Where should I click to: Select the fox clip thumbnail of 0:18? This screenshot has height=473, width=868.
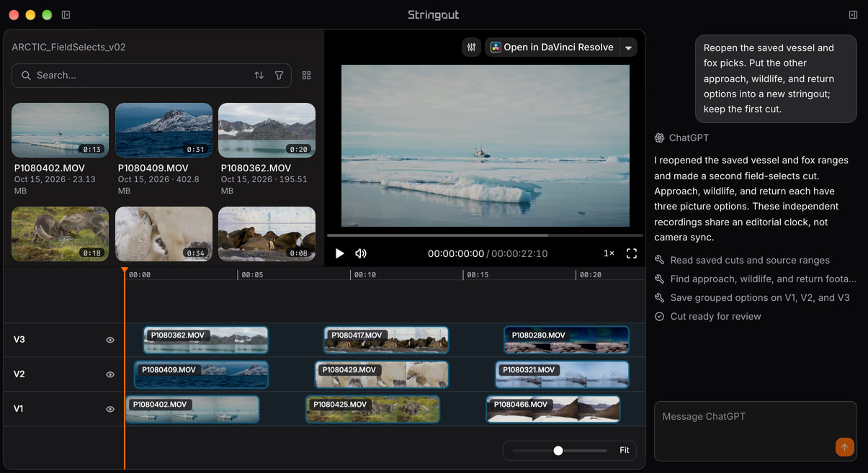tap(60, 234)
